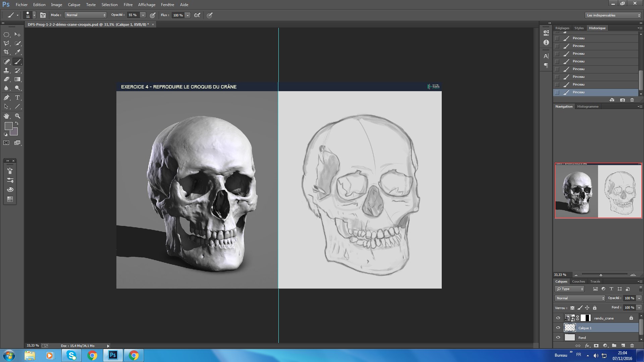This screenshot has height=362, width=644.
Task: Switch to the Histogramme tab
Action: click(588, 107)
